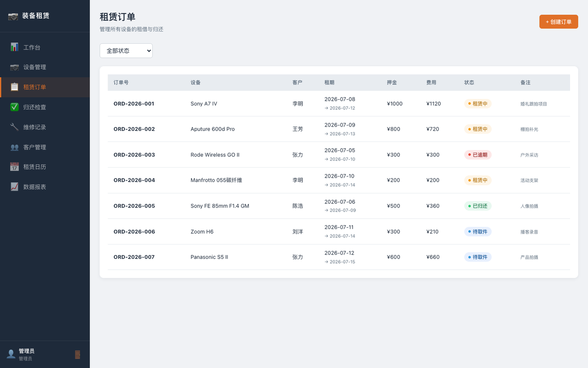Open the 全部状态 filter dropdown
Screen dimensions: 588x368
126,51
